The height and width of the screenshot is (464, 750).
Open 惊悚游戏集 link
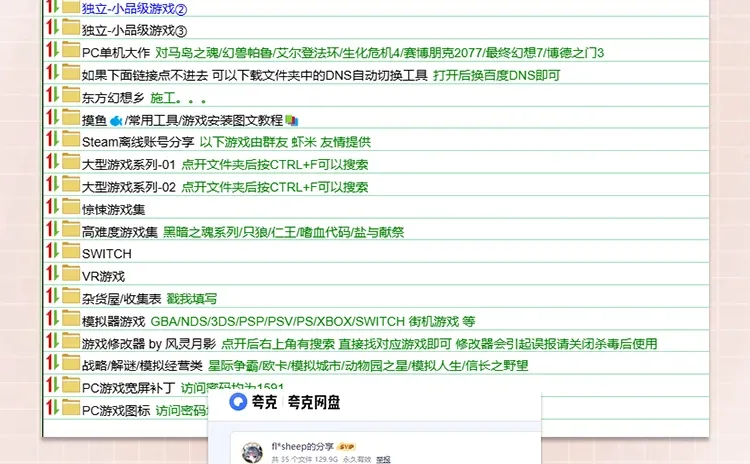[x=113, y=210]
